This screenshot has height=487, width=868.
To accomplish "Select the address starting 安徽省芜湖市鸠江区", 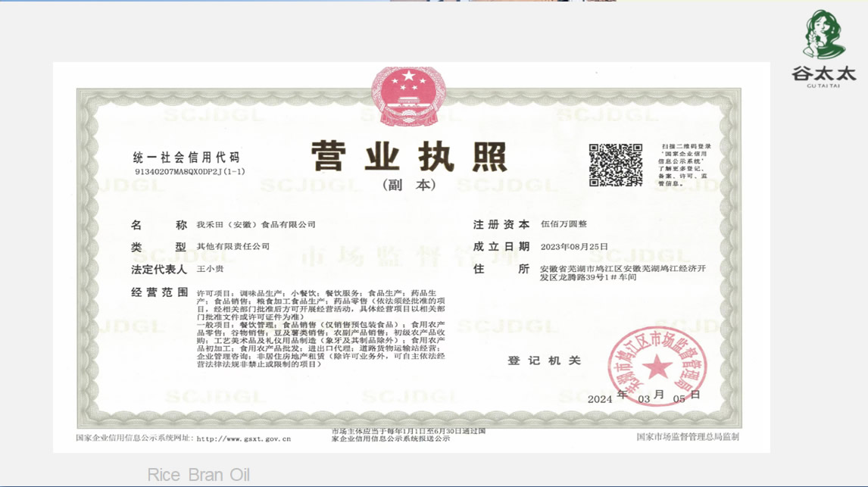I will point(623,273).
